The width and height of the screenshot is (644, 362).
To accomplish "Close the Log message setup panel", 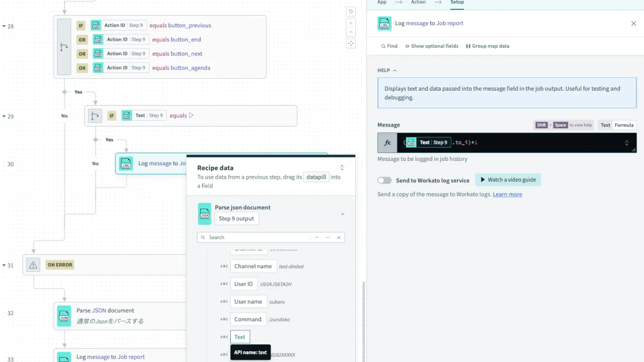I will point(633,24).
